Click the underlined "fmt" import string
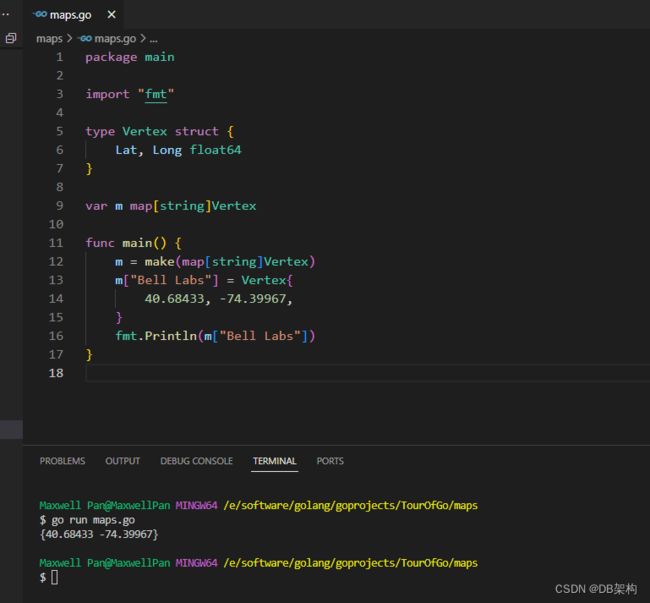Image resolution: width=650 pixels, height=603 pixels. [x=156, y=94]
